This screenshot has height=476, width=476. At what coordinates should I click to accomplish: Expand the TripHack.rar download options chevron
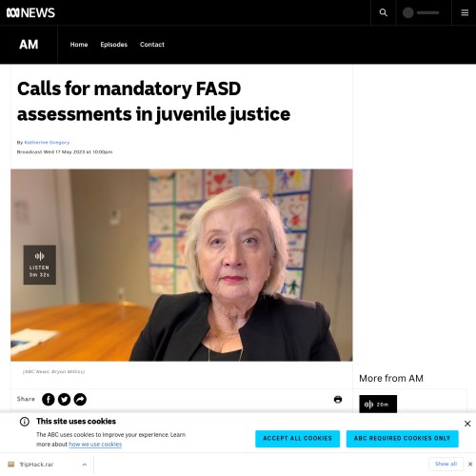tap(85, 465)
